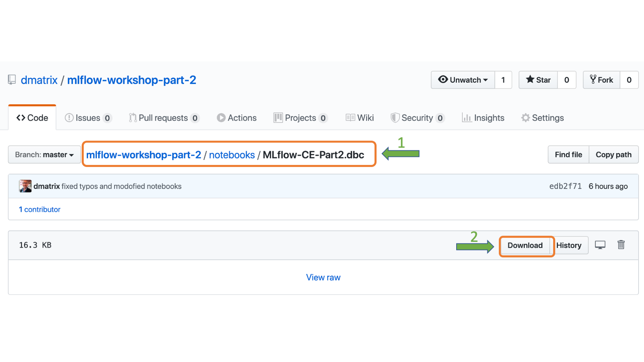Click the 16.3 KB file size text
The height and width of the screenshot is (362, 644).
point(35,245)
